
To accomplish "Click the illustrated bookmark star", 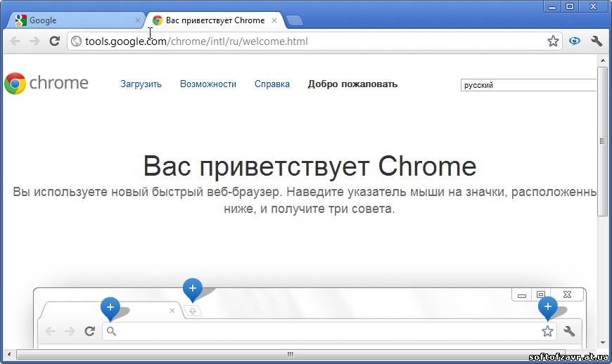I will (547, 331).
